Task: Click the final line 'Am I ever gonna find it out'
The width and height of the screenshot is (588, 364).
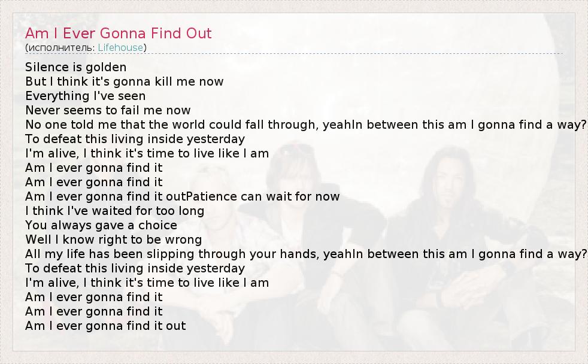Action: [x=105, y=326]
